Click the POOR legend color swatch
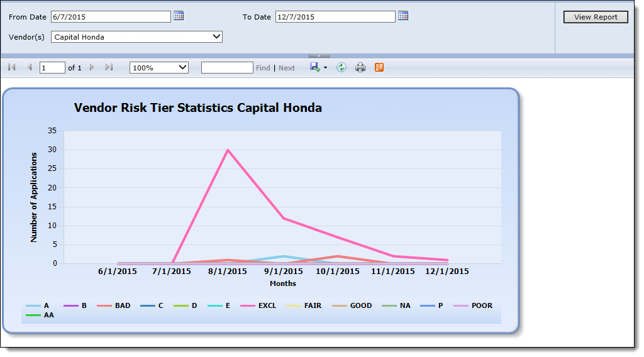 tap(461, 305)
